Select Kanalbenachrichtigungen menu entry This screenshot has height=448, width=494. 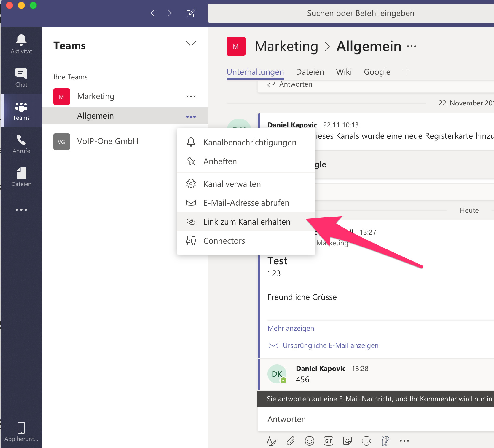point(246,142)
